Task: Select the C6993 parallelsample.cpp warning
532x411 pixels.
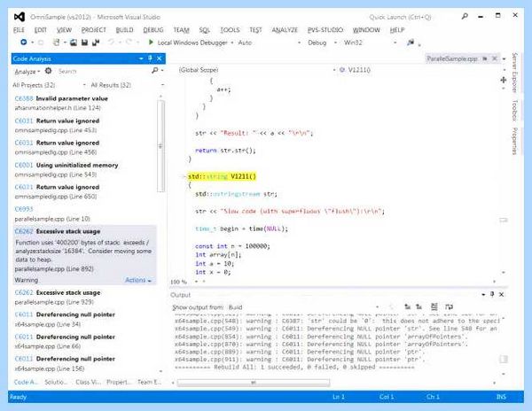Action: tap(85, 213)
